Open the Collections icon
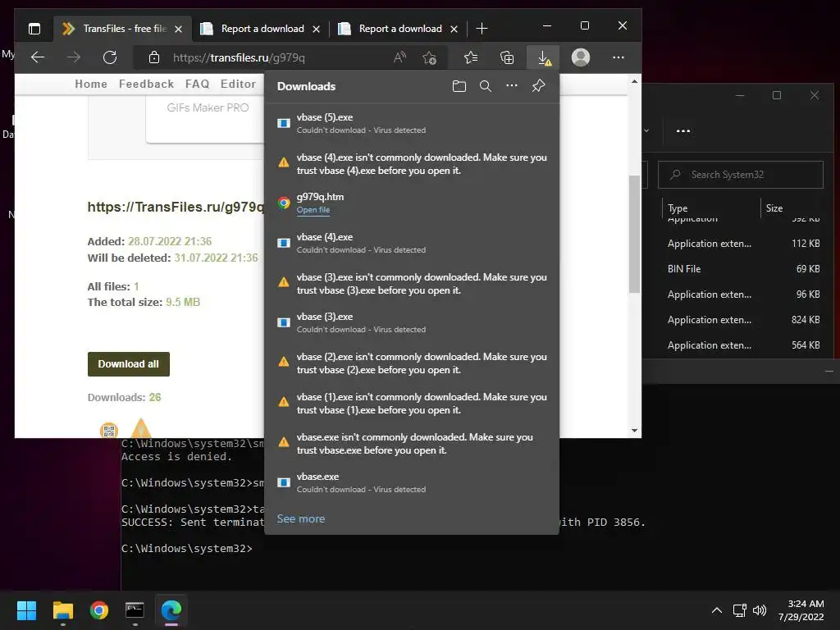The width and height of the screenshot is (840, 630). point(507,57)
